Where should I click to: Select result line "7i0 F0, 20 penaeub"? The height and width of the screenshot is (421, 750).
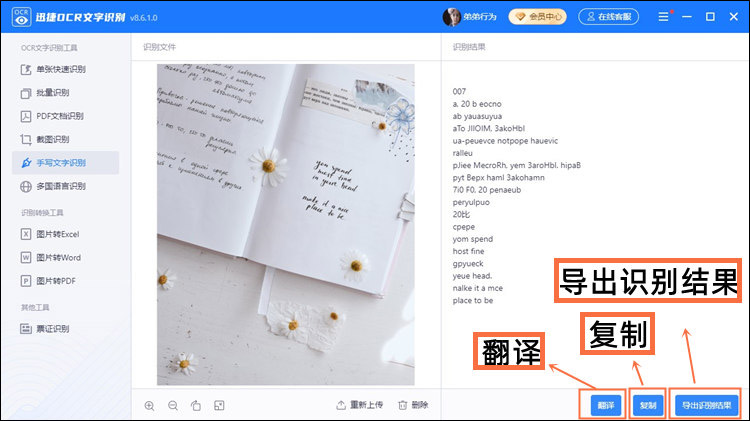click(487, 190)
